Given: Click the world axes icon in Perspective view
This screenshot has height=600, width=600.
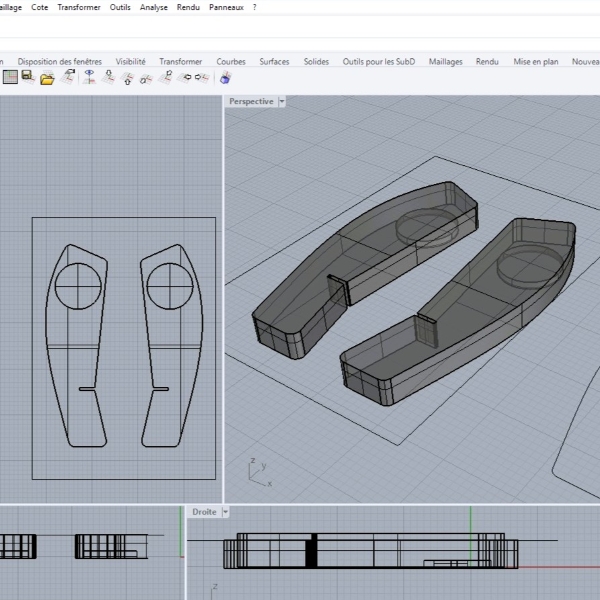Looking at the screenshot, I should 258,472.
